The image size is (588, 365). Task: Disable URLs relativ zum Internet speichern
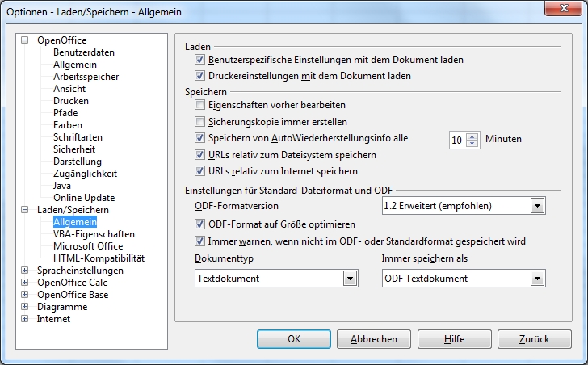200,171
